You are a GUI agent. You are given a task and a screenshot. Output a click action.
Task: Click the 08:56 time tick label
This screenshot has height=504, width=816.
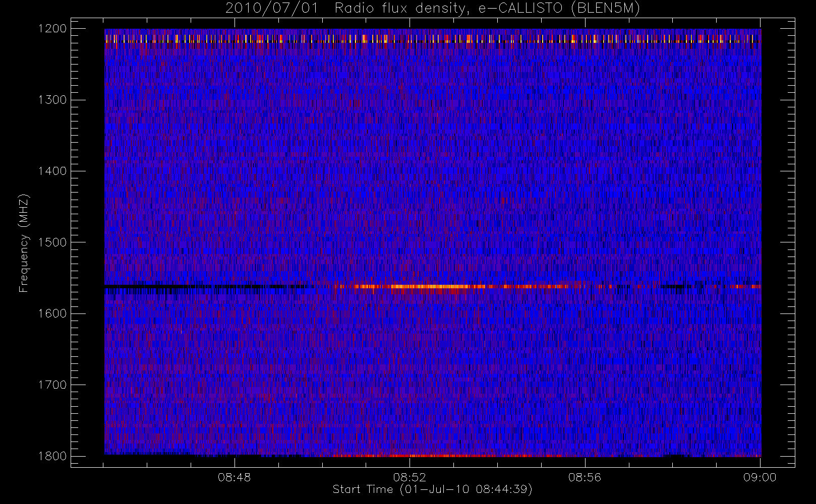coord(585,477)
